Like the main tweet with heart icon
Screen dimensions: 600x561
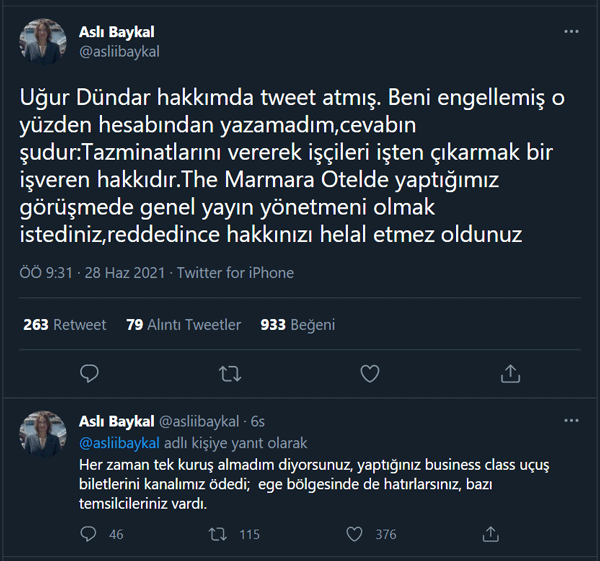(x=370, y=374)
